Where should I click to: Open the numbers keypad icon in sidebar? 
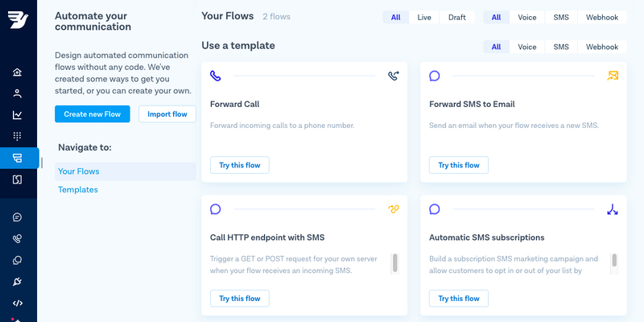[x=17, y=136]
